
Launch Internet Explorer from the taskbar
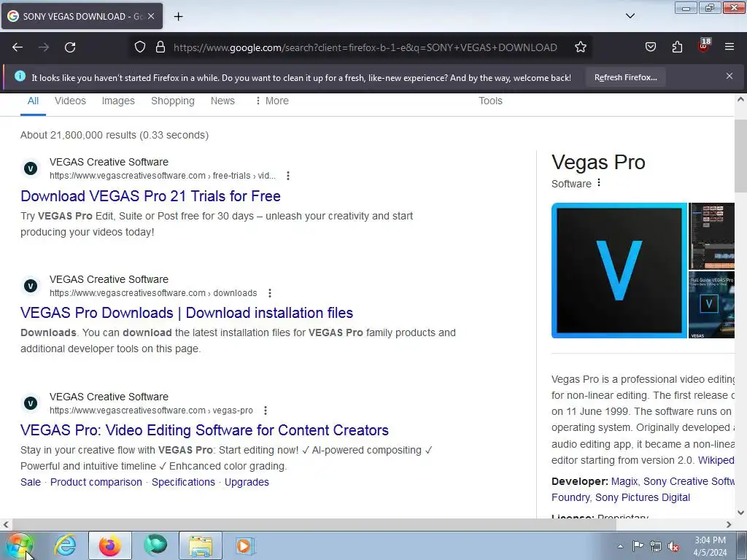(65, 545)
